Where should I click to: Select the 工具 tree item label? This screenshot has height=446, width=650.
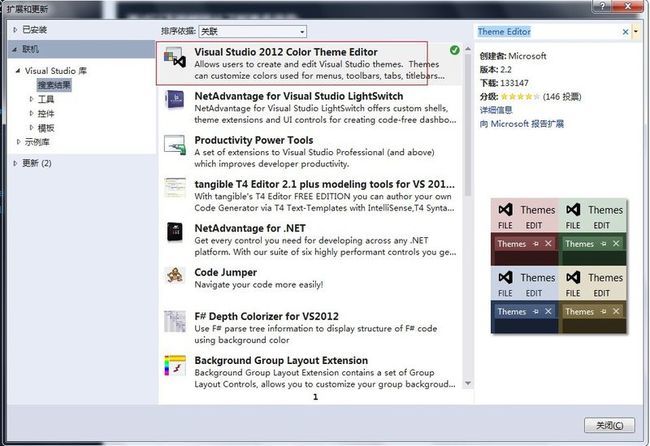click(x=46, y=99)
